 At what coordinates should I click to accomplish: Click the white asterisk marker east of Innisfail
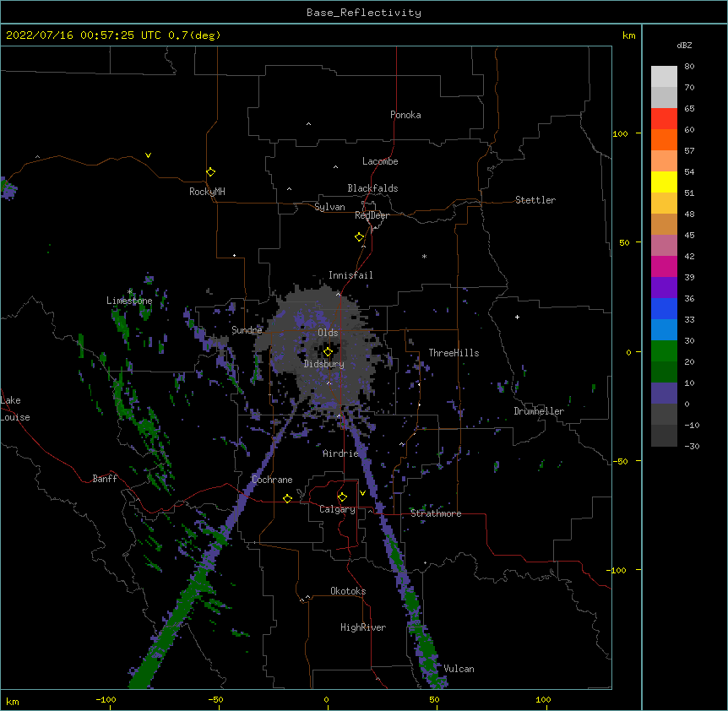pyautogui.click(x=424, y=256)
